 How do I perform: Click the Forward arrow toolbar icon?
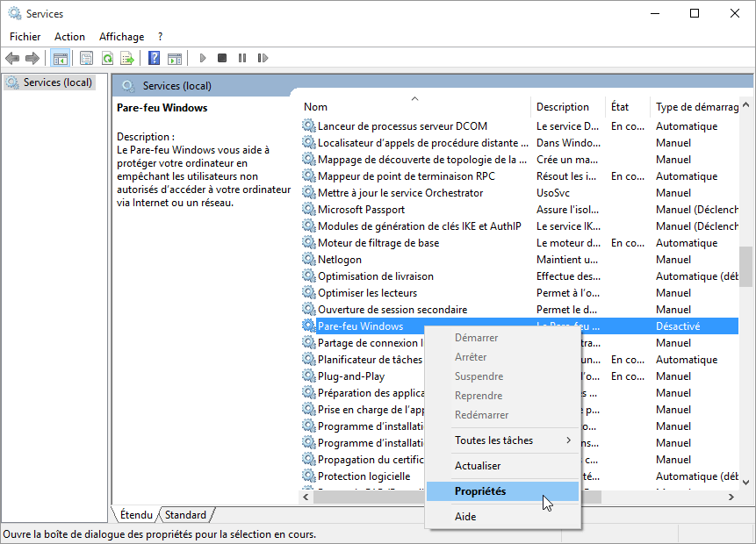coord(32,58)
